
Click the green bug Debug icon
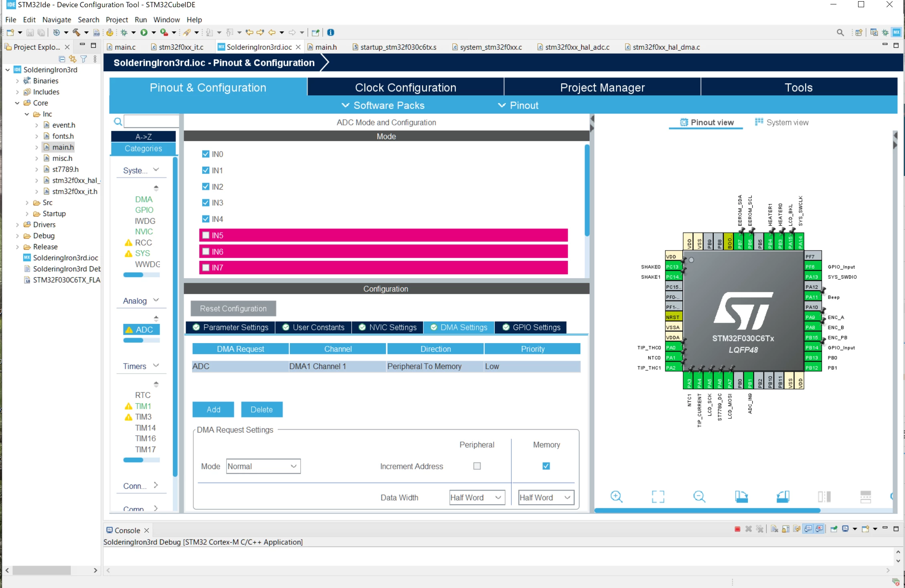124,32
